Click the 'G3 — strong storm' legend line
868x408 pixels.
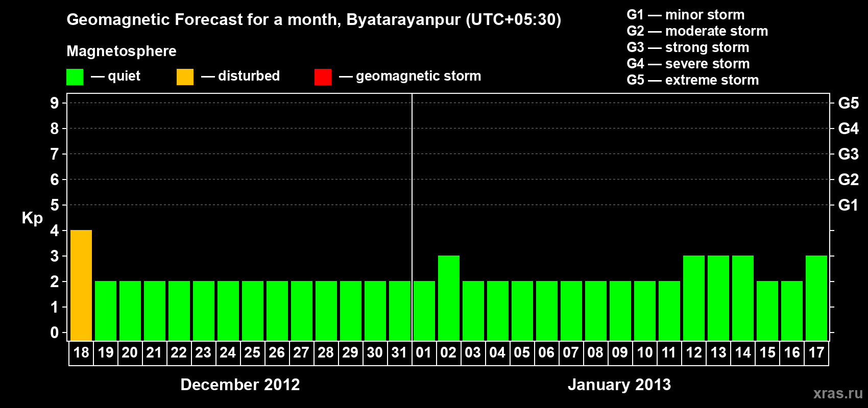point(688,47)
